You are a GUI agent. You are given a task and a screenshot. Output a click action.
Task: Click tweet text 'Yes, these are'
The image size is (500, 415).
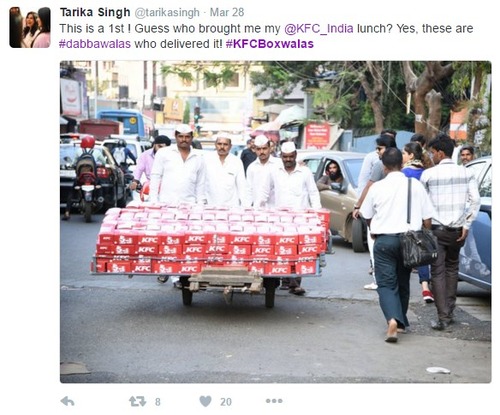click(x=435, y=29)
